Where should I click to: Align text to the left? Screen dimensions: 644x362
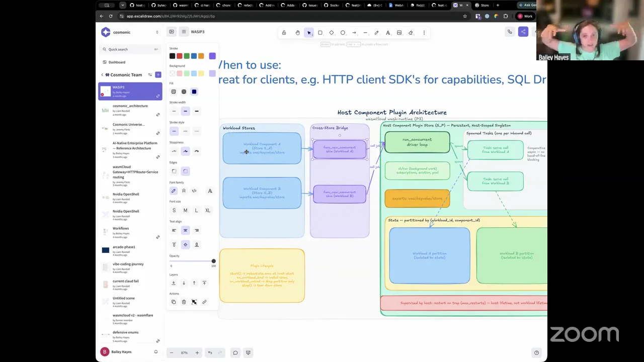click(x=174, y=230)
